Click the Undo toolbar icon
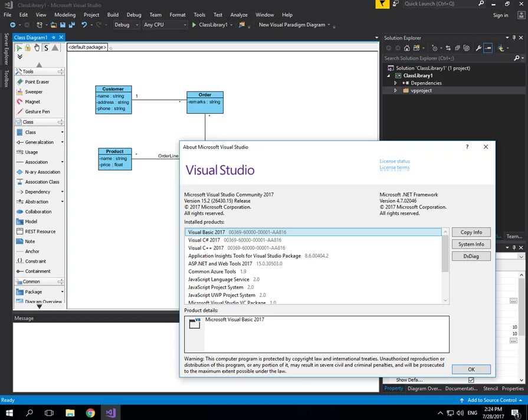The width and height of the screenshot is (528, 420). pos(84,25)
